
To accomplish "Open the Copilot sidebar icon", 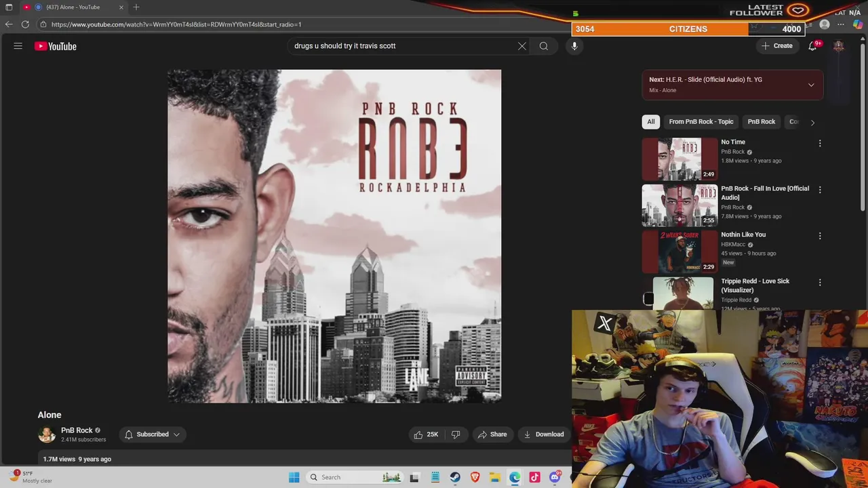I will [858, 24].
